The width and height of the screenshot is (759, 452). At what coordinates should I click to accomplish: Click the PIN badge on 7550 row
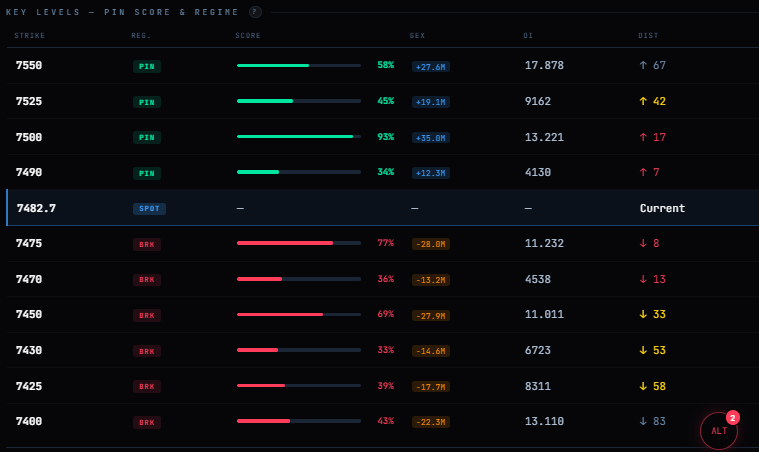pos(147,66)
